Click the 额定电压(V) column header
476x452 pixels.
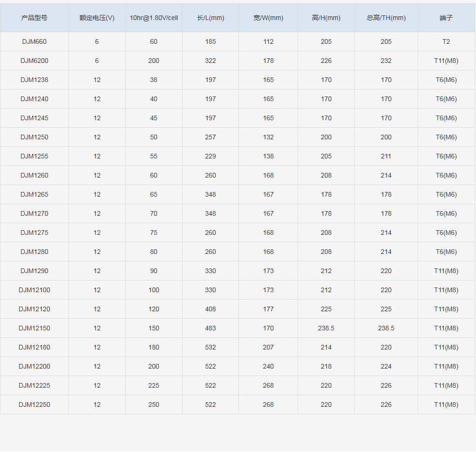tap(97, 18)
